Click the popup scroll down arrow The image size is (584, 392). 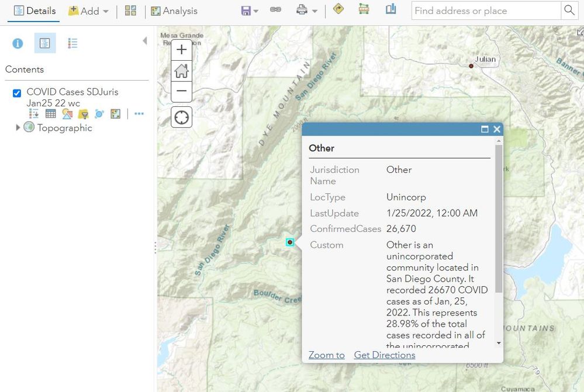pos(499,344)
